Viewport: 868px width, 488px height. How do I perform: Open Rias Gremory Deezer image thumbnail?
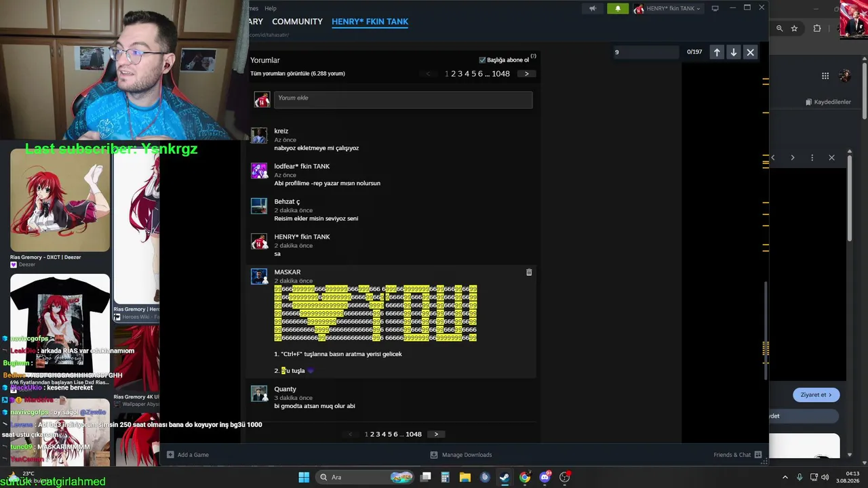point(60,201)
